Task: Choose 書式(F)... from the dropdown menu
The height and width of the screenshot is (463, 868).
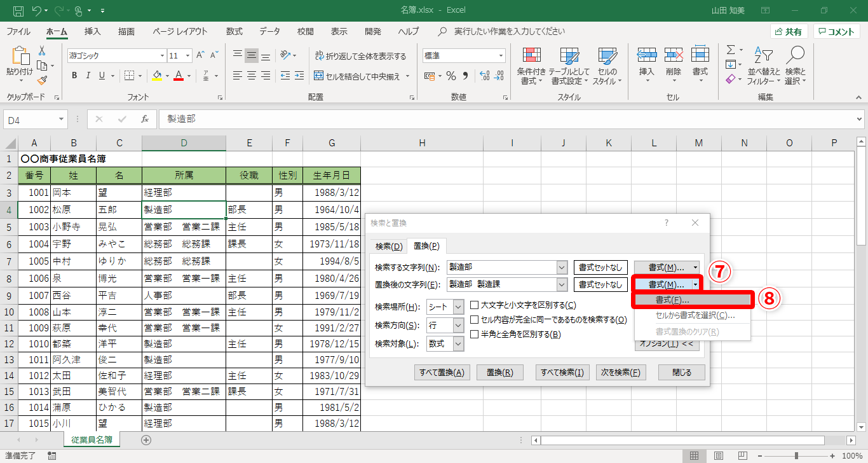Action: [693, 300]
